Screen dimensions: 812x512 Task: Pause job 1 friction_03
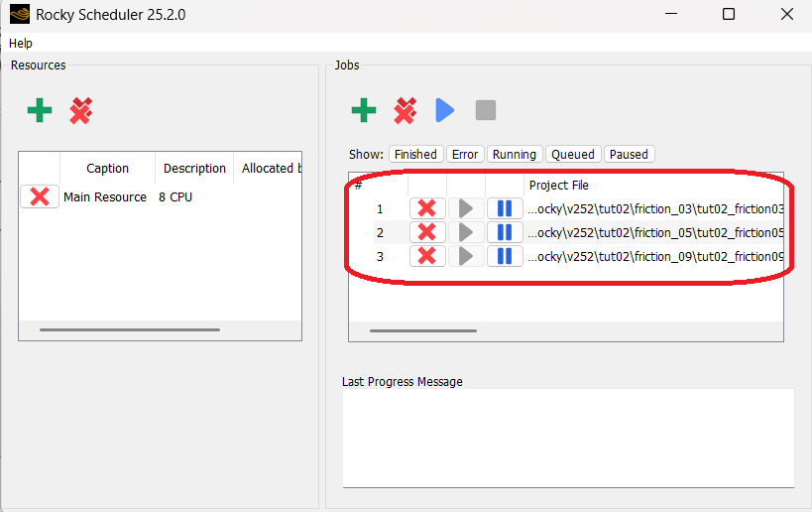[505, 208]
